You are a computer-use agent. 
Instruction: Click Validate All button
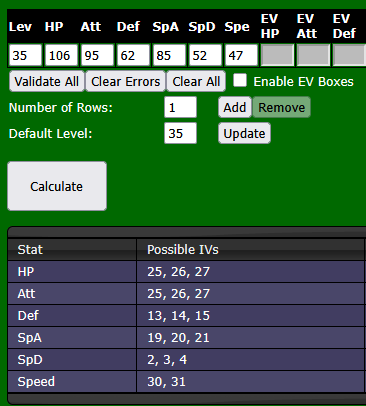47,81
